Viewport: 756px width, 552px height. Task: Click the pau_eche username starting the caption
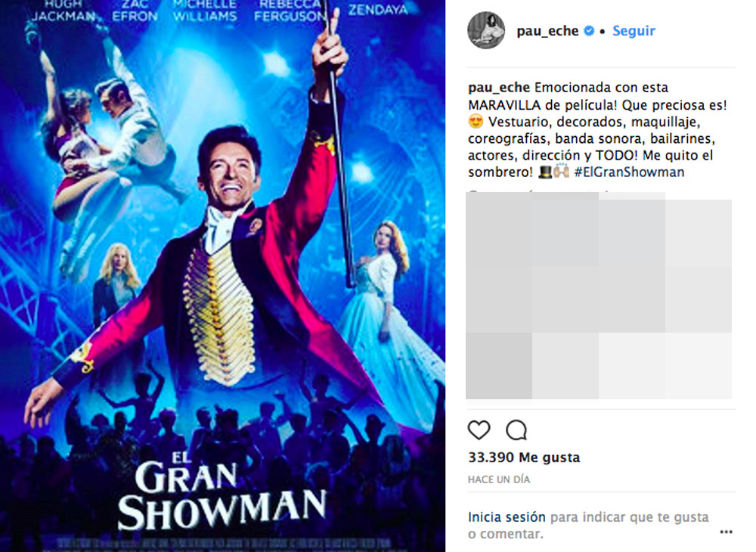499,88
